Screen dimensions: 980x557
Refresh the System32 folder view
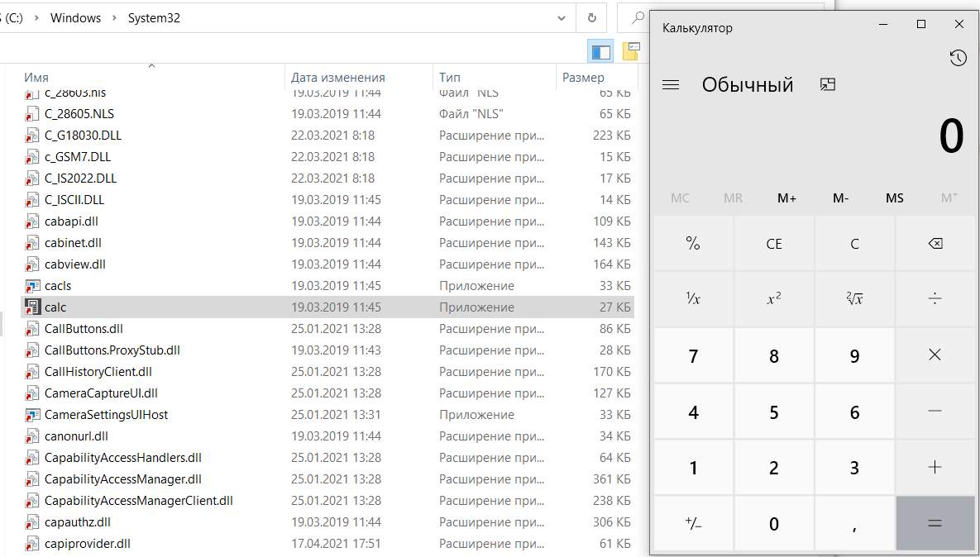coord(591,17)
